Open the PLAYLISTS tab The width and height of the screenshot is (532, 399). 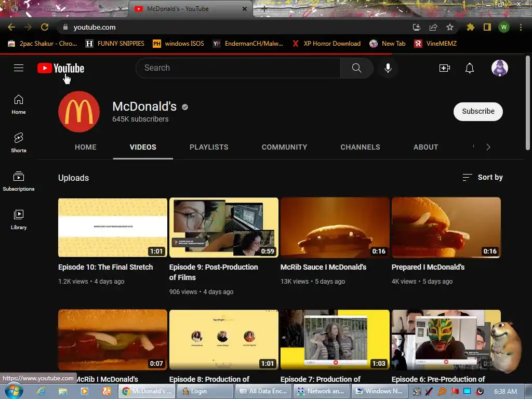tap(209, 147)
